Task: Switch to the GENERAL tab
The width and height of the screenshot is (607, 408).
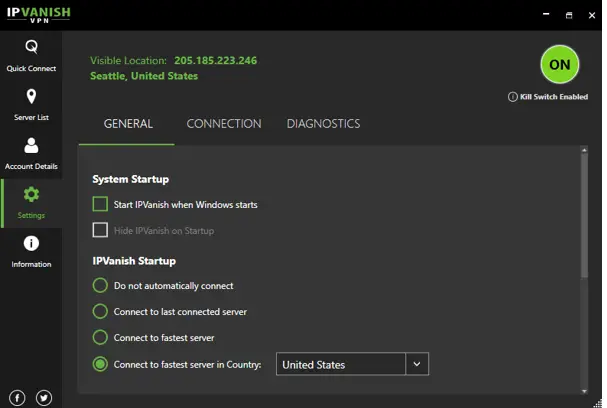Action: pyautogui.click(x=128, y=124)
